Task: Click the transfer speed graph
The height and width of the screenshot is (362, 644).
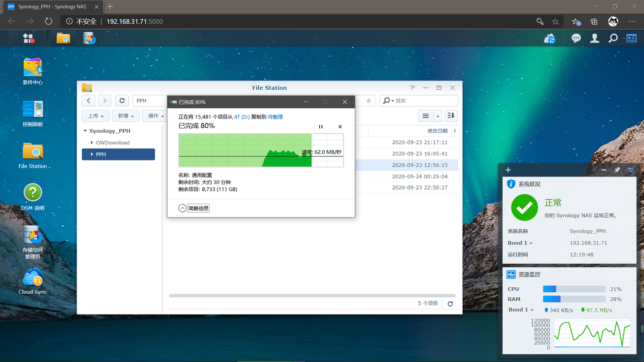Action: click(261, 150)
